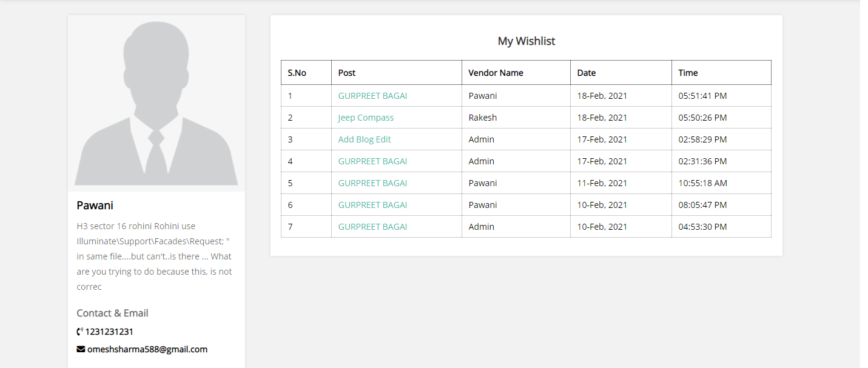868x368 pixels.
Task: Click the profile avatar placeholder image
Action: 156,103
